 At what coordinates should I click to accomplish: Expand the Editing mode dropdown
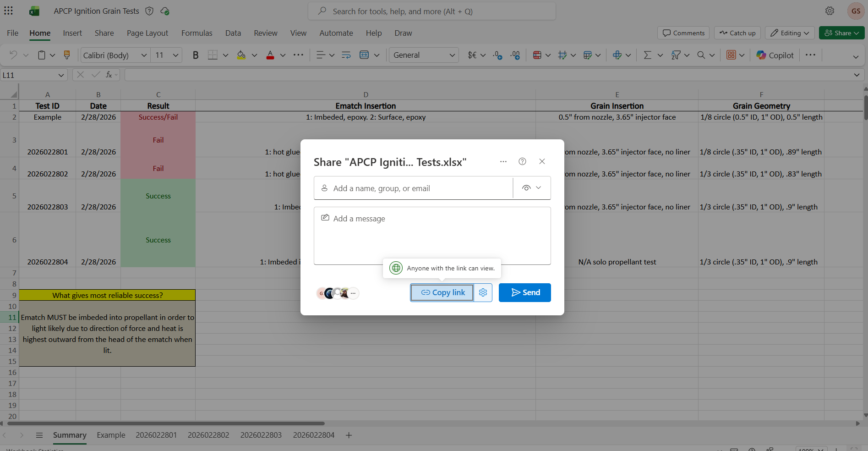790,33
